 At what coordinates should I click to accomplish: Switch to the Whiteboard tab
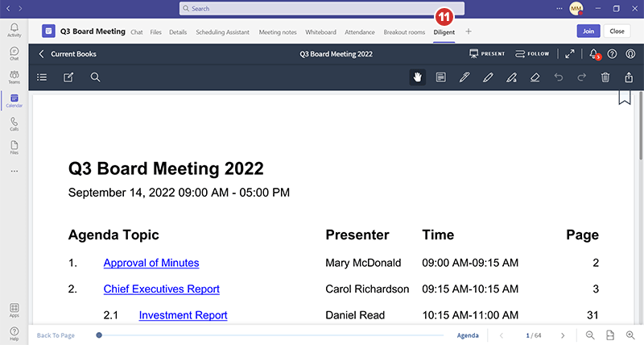[320, 31]
